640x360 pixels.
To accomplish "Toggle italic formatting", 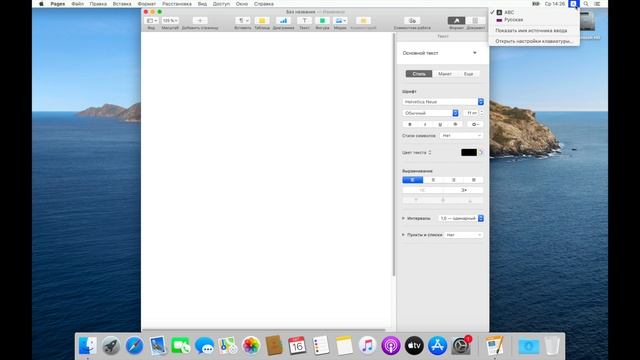I will pyautogui.click(x=425, y=124).
